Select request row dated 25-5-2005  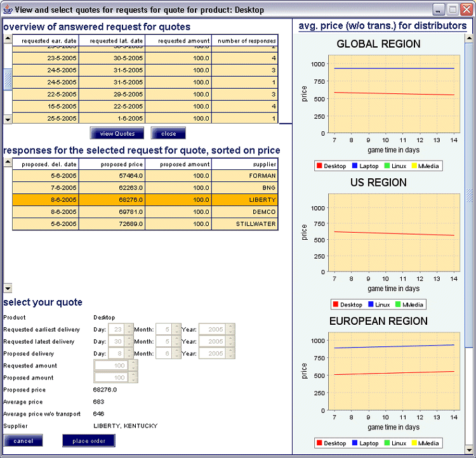point(145,118)
